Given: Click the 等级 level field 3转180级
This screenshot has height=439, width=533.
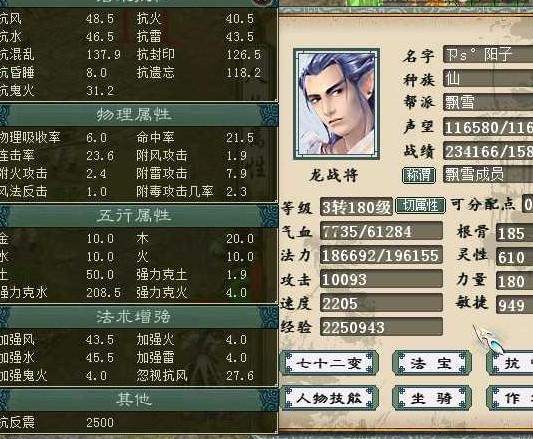Looking at the screenshot, I should [356, 207].
